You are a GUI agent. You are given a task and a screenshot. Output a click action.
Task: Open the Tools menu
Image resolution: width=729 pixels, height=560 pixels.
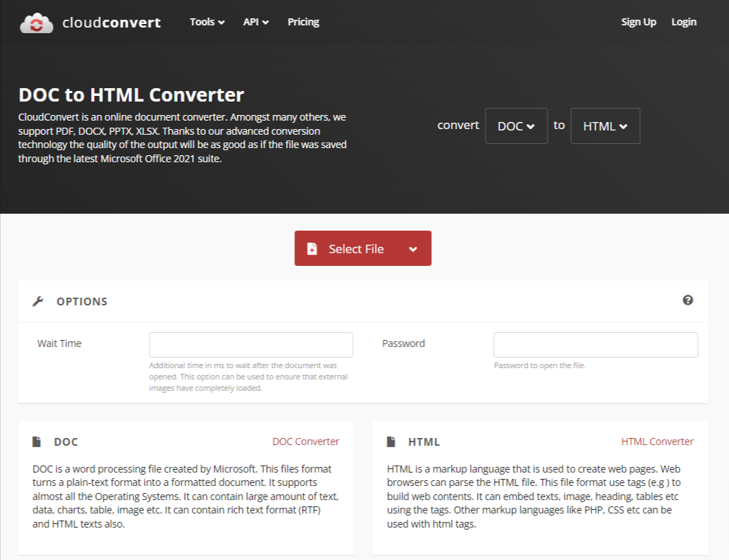[207, 22]
